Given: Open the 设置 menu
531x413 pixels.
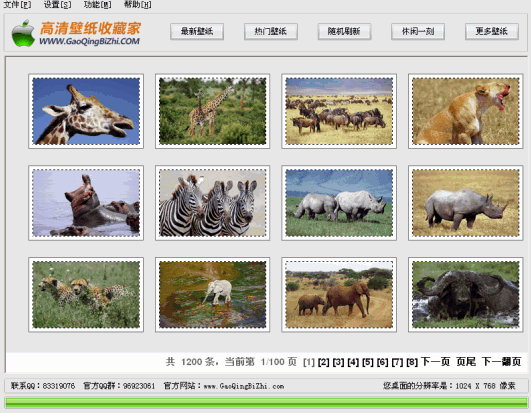Looking at the screenshot, I should pos(58,4).
